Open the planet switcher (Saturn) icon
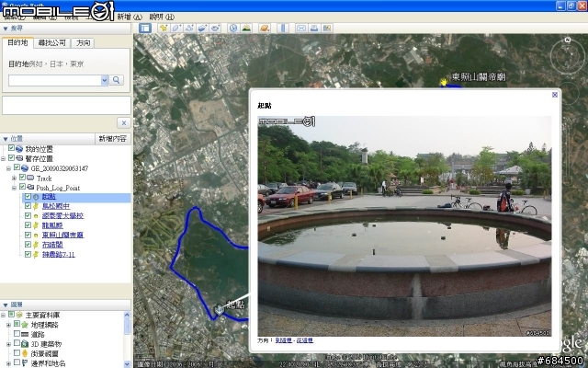Screen dimensions: 588x368 265,29
